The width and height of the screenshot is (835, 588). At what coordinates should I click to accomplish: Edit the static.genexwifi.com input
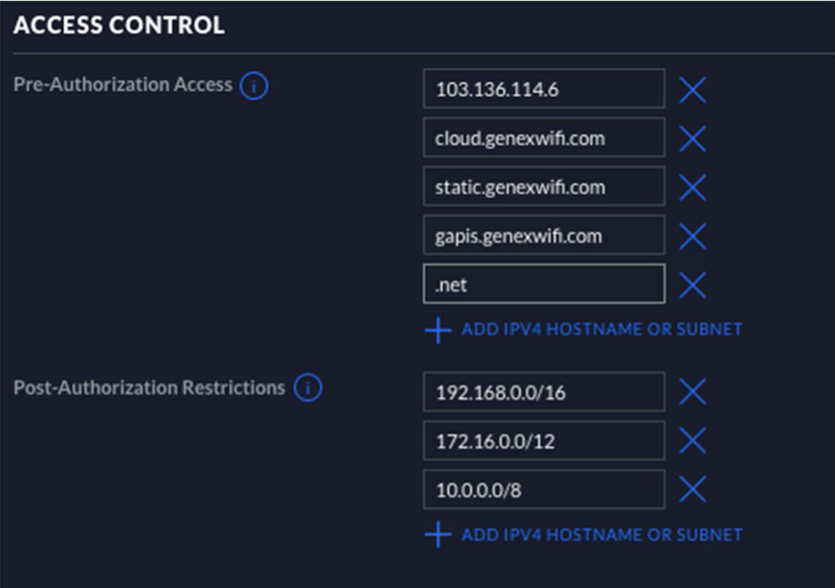click(544, 186)
